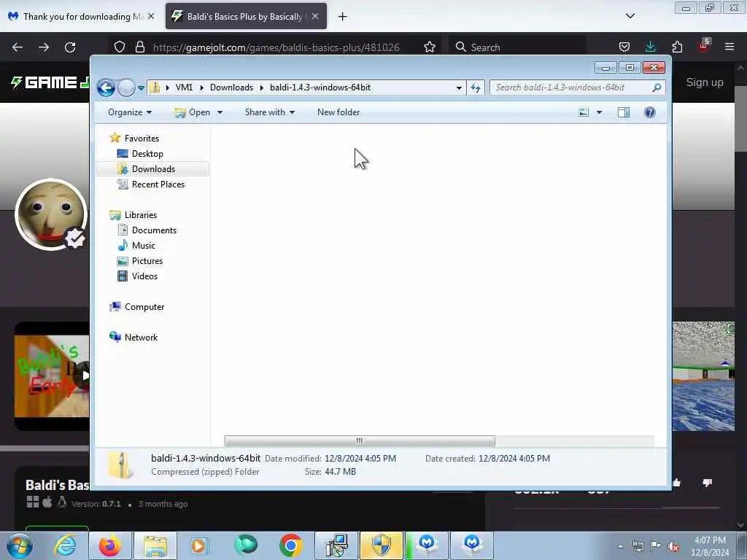Viewport: 747px width, 560px height.
Task: Click the change view icon
Action: click(x=584, y=112)
